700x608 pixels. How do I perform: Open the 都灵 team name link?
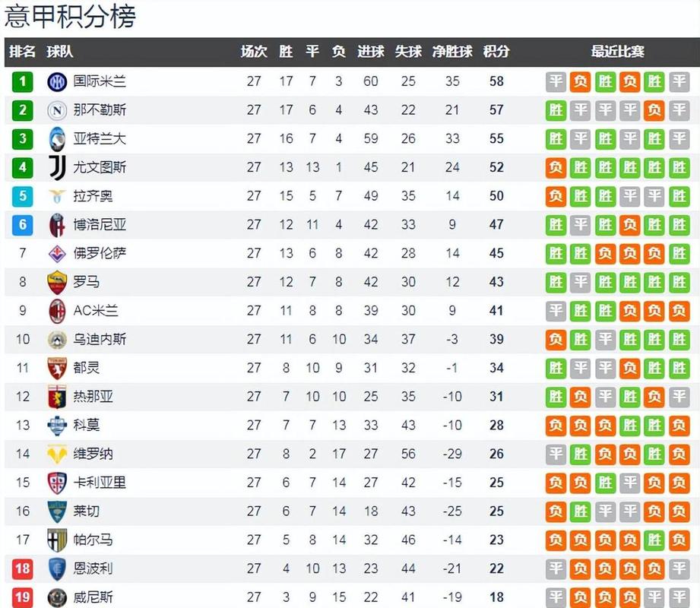pos(87,368)
